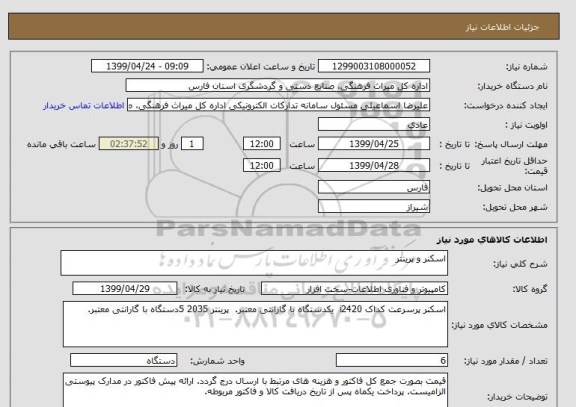Click the label مشخصات کالای مورد نیاز
The height and width of the screenshot is (407, 576).
tap(500, 325)
